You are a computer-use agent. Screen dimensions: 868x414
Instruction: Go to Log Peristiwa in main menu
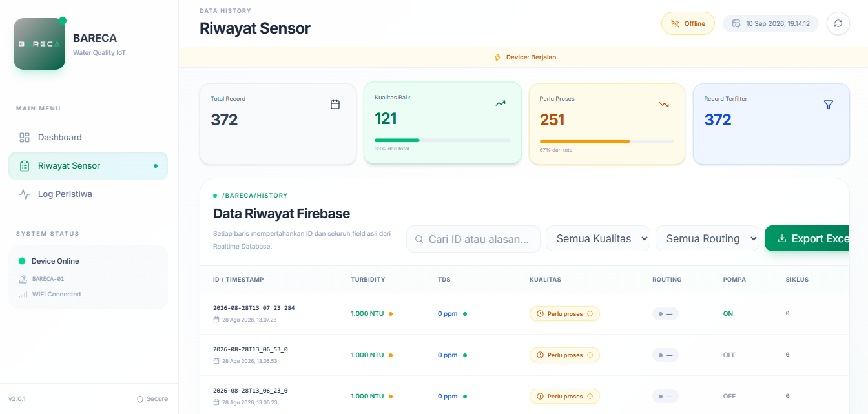[x=88, y=194]
